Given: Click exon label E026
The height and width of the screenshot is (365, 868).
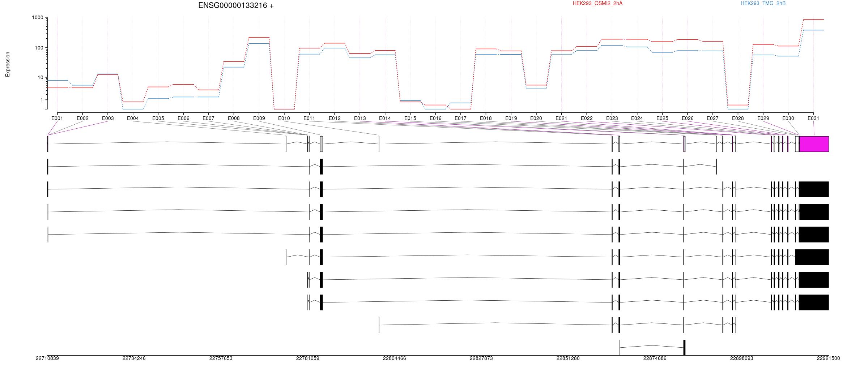Looking at the screenshot, I should 688,118.
